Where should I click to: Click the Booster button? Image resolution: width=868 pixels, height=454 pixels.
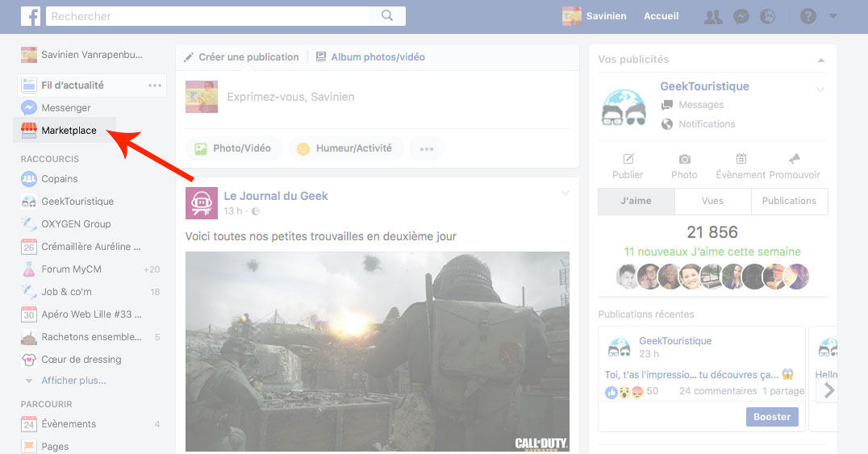pos(772,417)
